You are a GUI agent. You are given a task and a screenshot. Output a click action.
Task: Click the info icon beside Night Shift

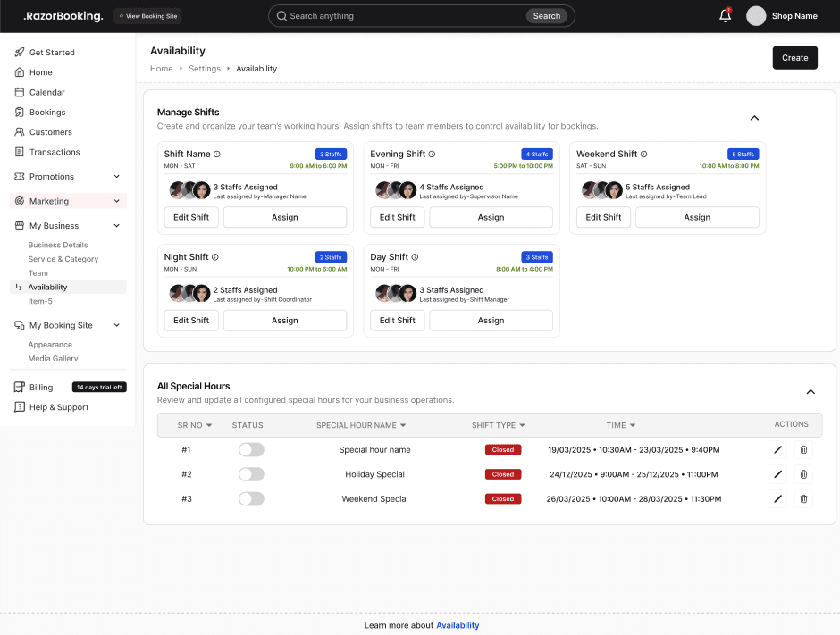(x=214, y=257)
